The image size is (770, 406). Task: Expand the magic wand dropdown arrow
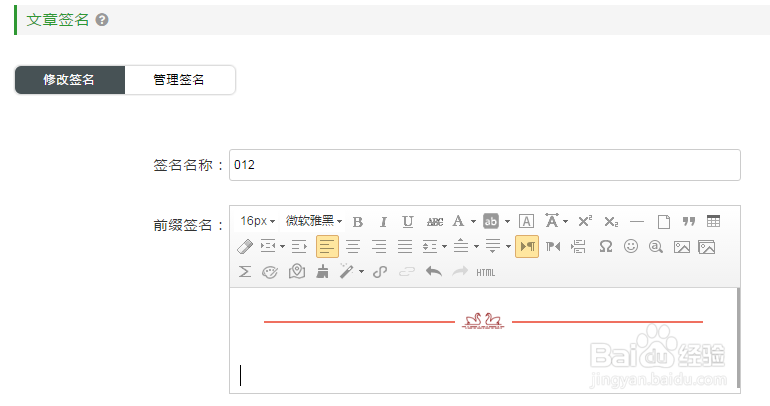(361, 271)
